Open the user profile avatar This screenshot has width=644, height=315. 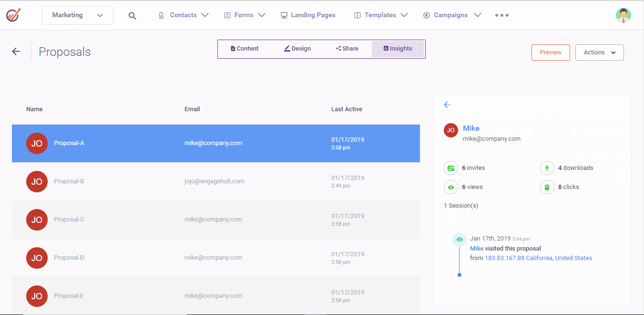(623, 15)
